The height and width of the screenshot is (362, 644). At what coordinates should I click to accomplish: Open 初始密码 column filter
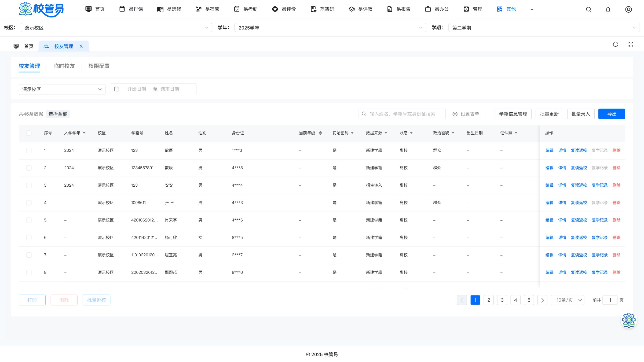click(352, 133)
